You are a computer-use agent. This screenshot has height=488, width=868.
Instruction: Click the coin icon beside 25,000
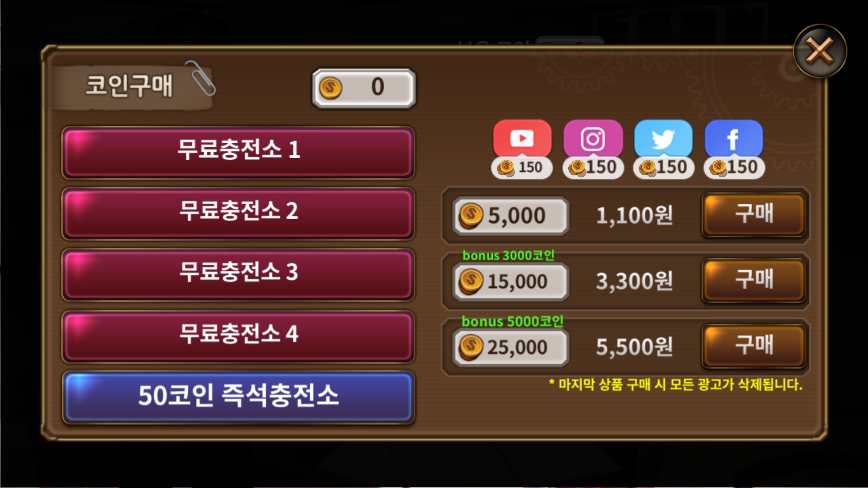click(x=471, y=347)
